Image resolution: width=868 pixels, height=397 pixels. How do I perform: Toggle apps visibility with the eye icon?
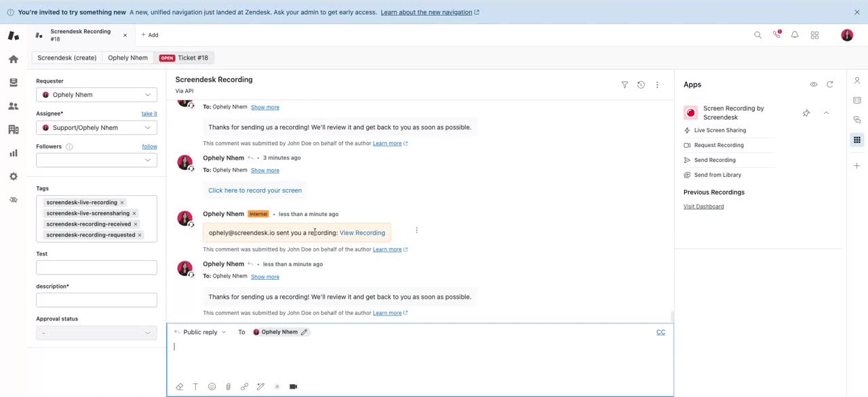pos(813,85)
